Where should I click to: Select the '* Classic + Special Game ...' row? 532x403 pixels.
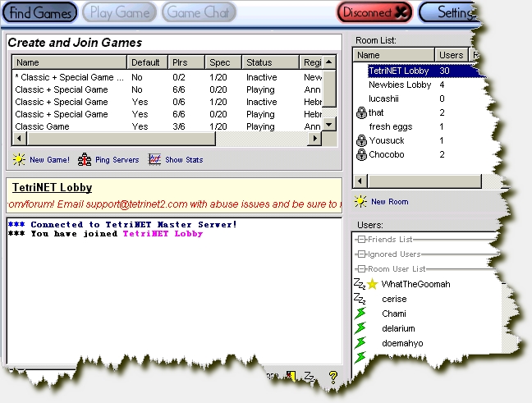167,77
